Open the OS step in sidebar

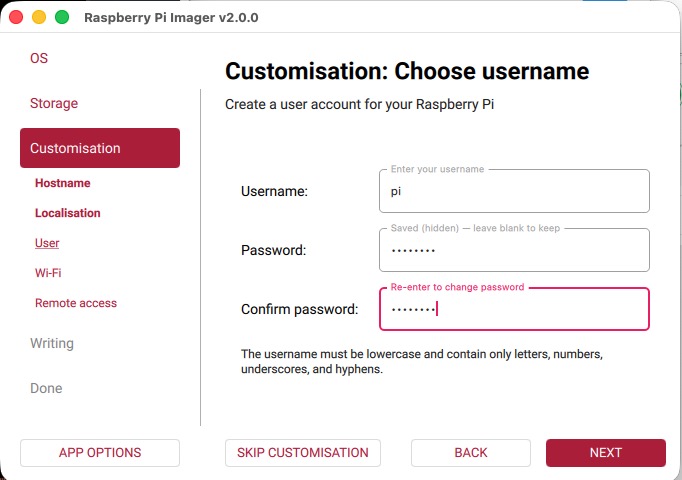pos(39,58)
